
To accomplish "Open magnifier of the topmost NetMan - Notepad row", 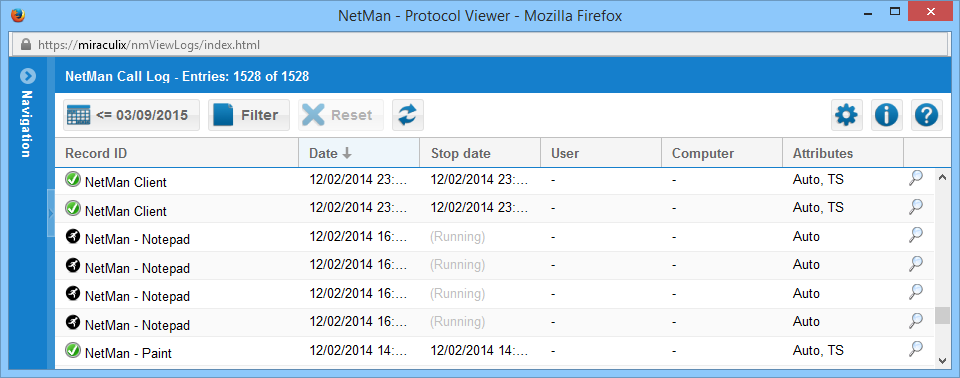I will coord(916,235).
